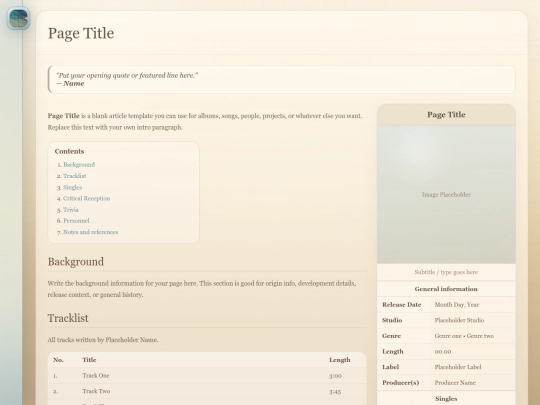Select the 00:00 length value
This screenshot has height=405, width=540.
443,352
